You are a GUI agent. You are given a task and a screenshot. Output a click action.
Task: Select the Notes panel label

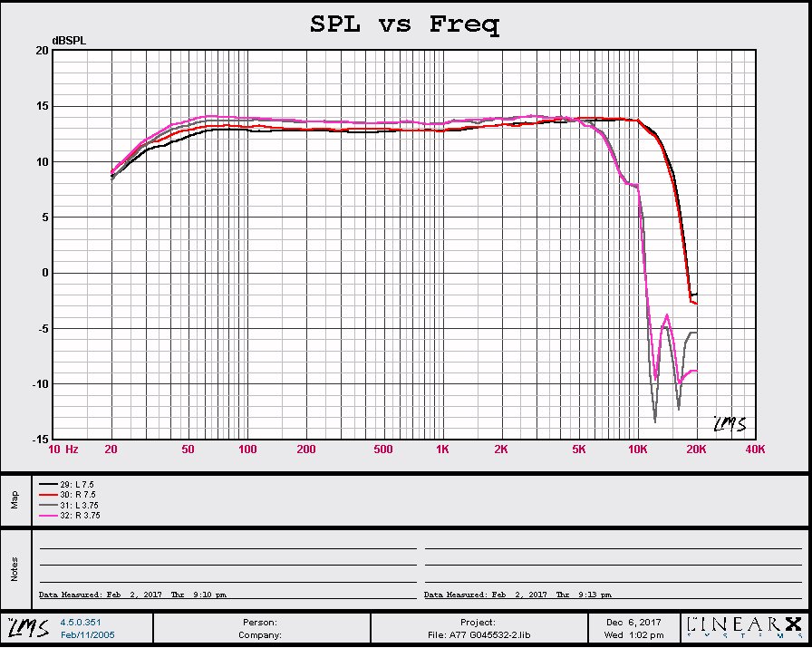click(x=14, y=568)
